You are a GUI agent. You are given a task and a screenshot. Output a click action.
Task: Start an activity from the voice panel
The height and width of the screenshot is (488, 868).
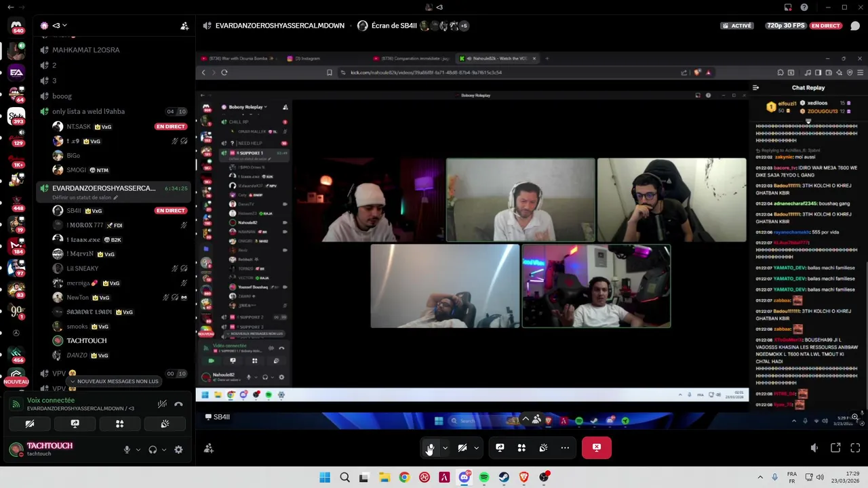pos(119,424)
